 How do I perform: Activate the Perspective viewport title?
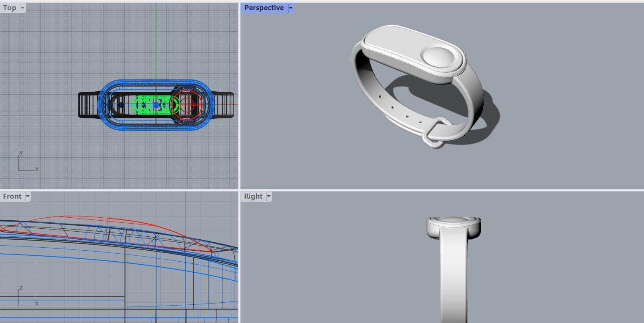coord(264,8)
